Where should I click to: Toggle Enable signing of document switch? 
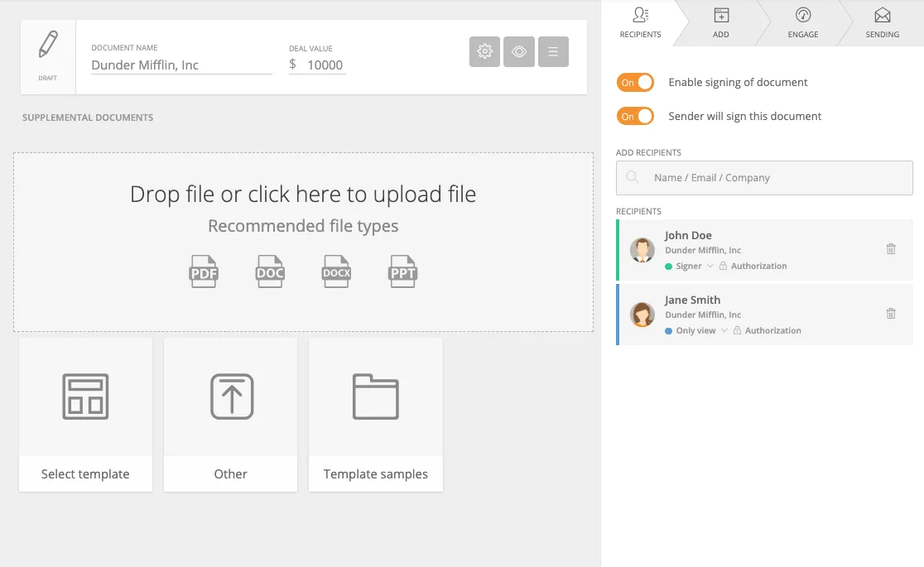point(635,83)
